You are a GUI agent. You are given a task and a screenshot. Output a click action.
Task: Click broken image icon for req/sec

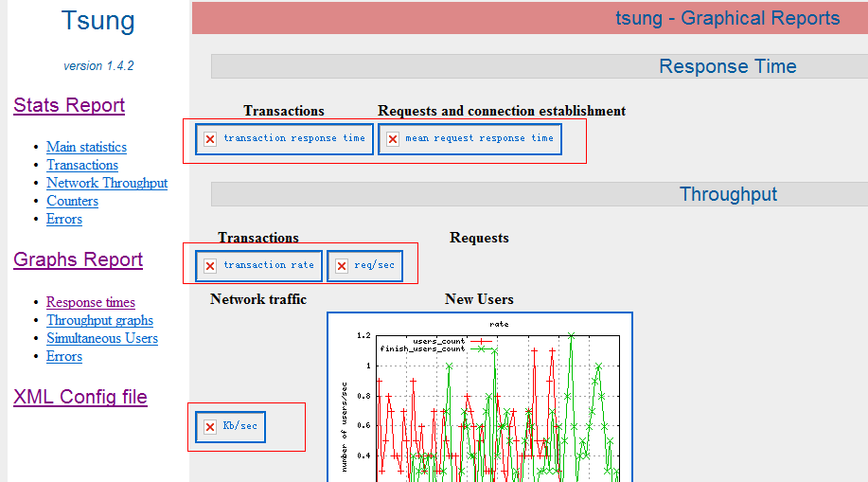coord(342,266)
